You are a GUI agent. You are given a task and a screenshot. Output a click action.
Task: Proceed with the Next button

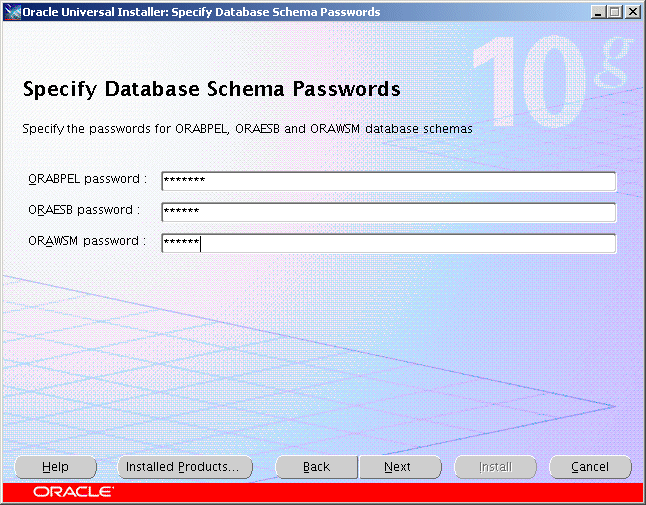click(x=400, y=467)
